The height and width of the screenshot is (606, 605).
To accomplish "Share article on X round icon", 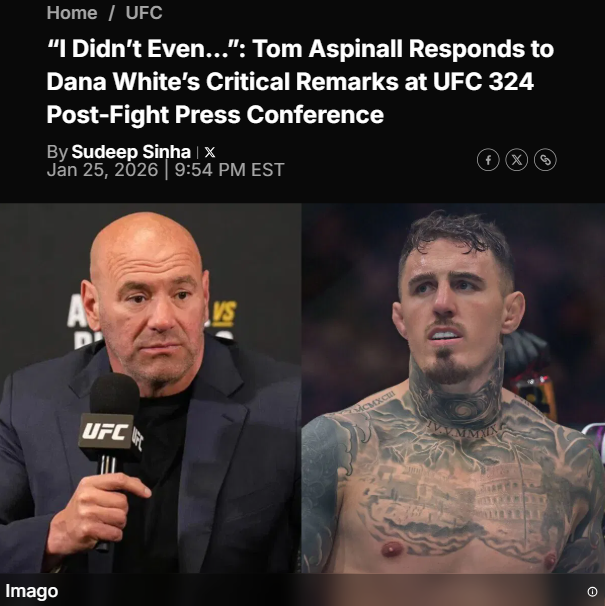I will pos(516,160).
